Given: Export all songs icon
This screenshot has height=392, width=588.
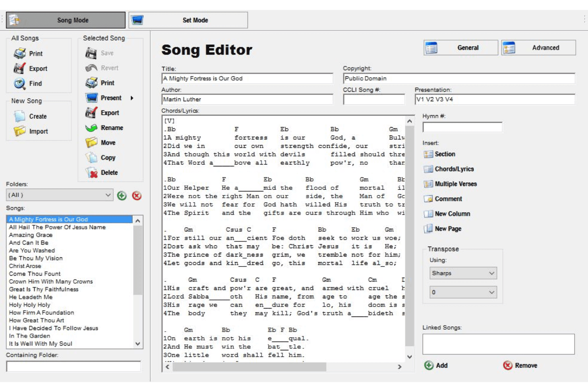Looking at the screenshot, I should pos(19,69).
